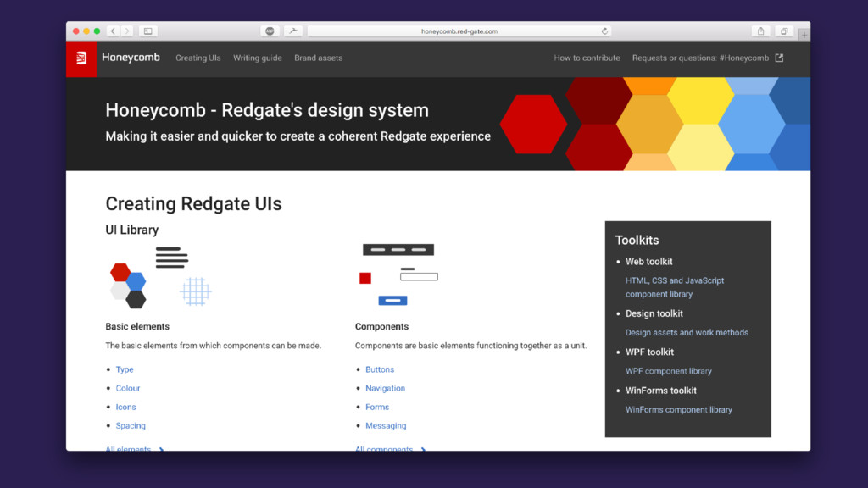This screenshot has height=488, width=868.
Task: Click Honeycomb - Redgate's design system banner title
Action: pos(267,110)
